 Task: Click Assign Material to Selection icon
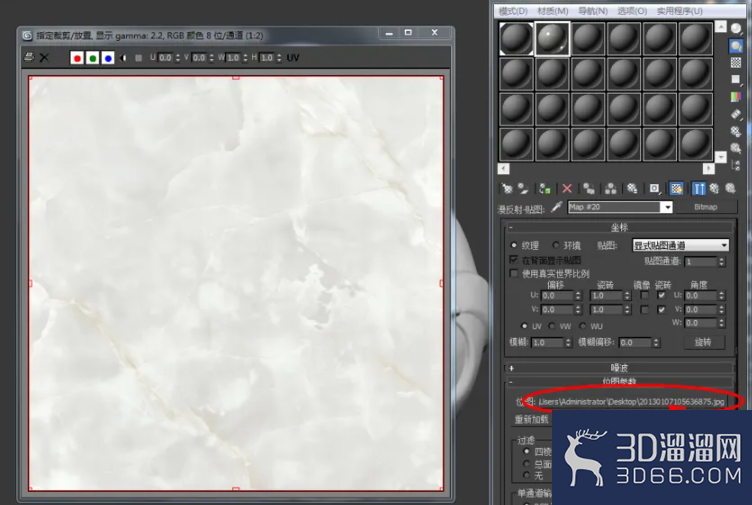click(x=545, y=188)
